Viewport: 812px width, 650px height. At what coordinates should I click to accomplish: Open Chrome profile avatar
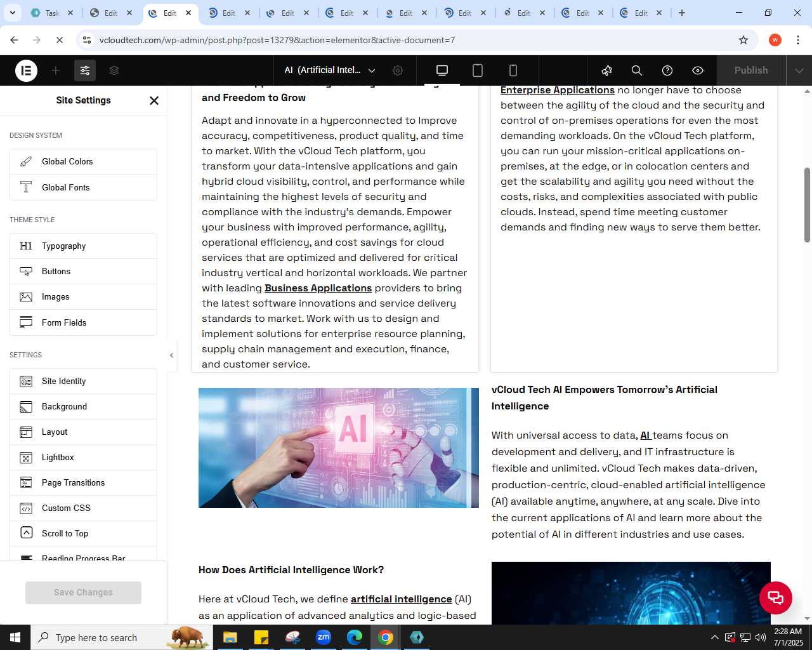tap(775, 40)
